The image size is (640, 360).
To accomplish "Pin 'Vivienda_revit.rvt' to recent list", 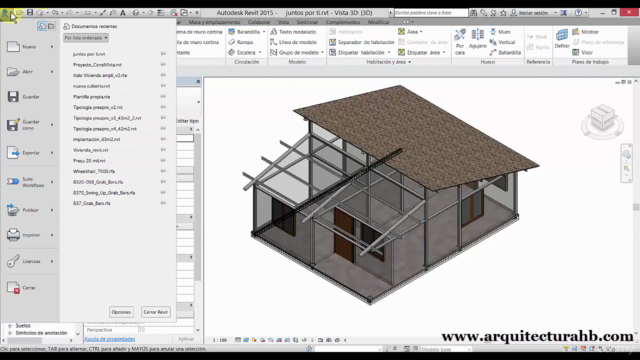I will click(x=163, y=149).
